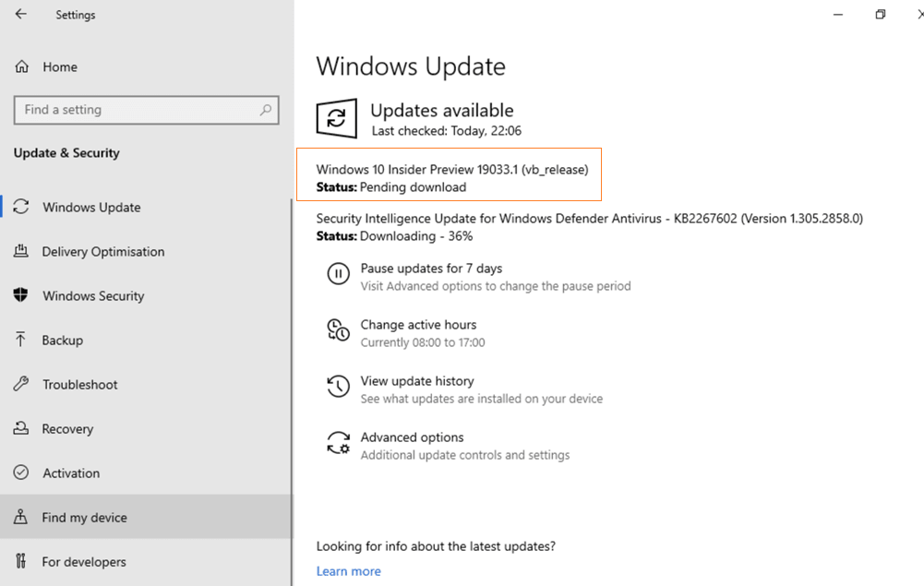Minimize the Settings window
Viewport: 924px width, 586px height.
838,14
